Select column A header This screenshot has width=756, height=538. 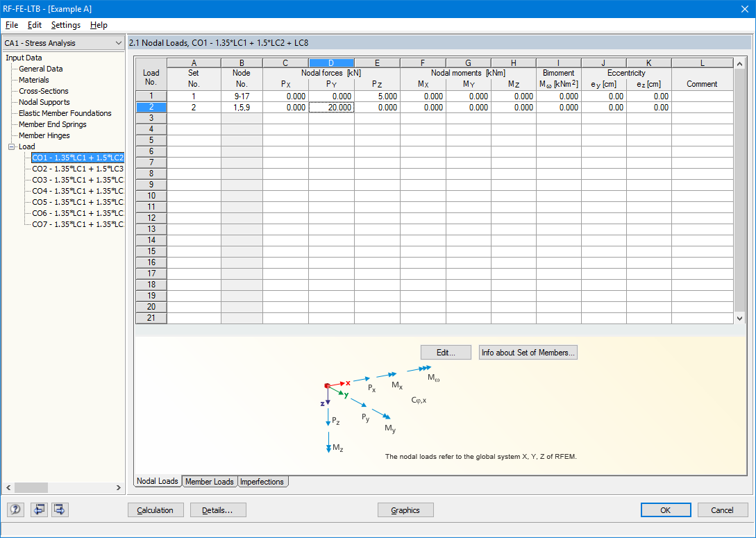tap(194, 63)
